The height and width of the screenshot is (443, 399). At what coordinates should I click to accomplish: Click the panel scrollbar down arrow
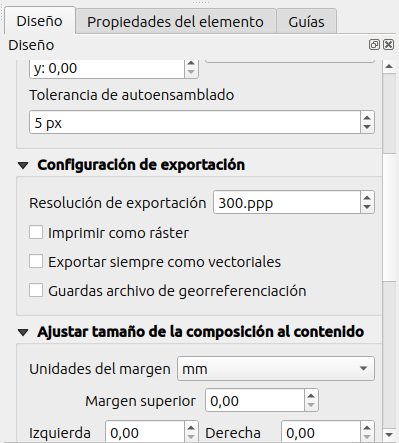click(389, 435)
